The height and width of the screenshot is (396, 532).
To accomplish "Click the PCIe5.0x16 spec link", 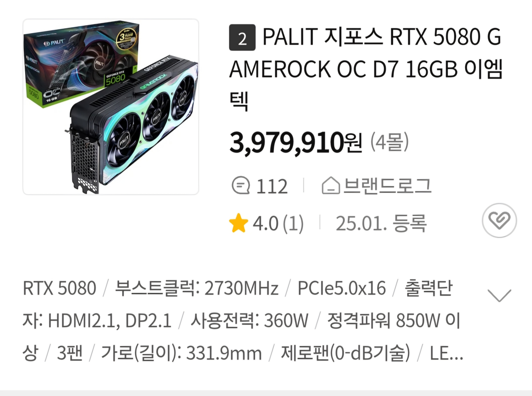I will pyautogui.click(x=342, y=288).
